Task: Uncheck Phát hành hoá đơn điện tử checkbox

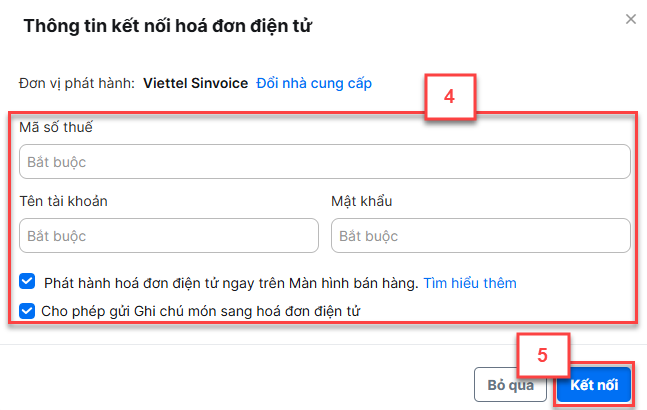Action: tap(27, 282)
